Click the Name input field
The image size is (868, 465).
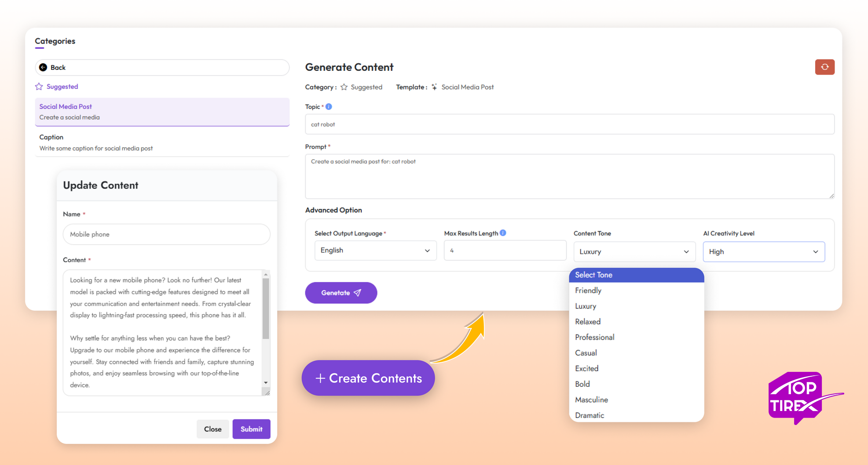166,234
